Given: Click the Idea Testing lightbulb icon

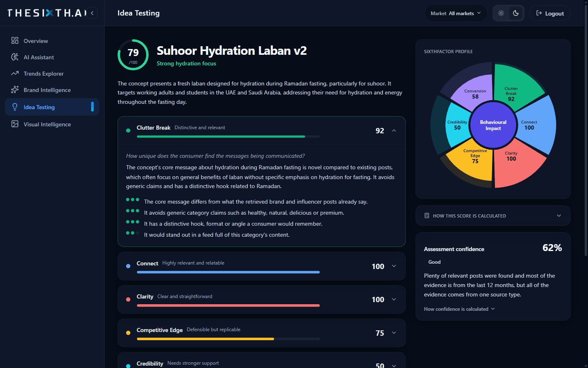Looking at the screenshot, I should (15, 107).
